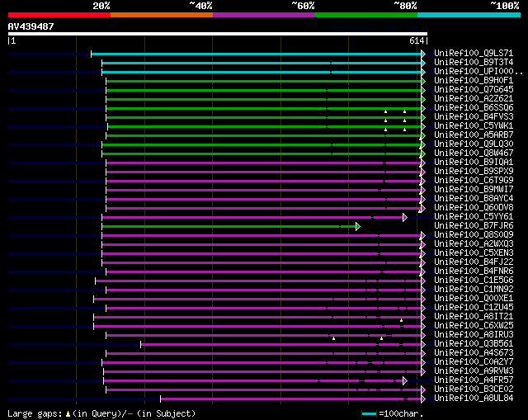Select the UniRef100_Q3B561 label text

(474, 344)
